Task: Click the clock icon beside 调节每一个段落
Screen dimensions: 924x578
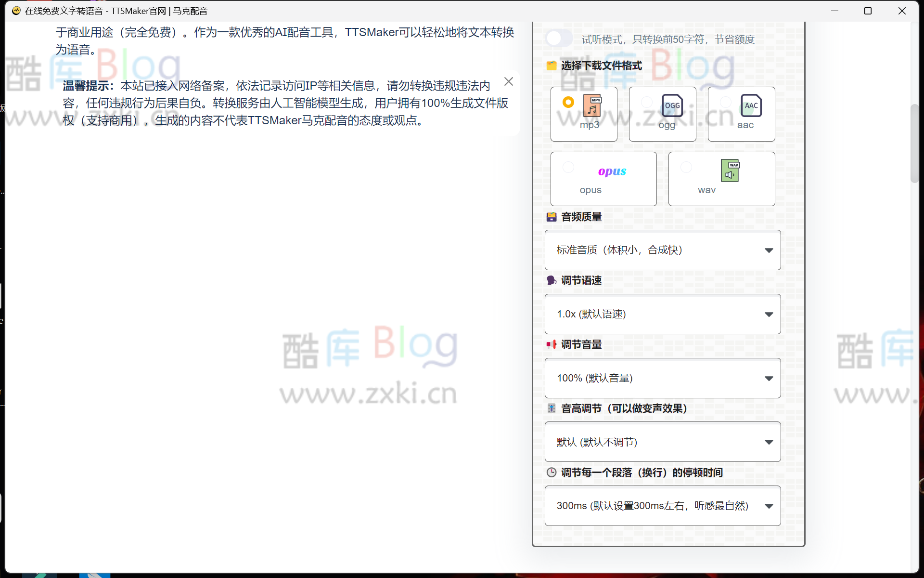Action: pyautogui.click(x=552, y=473)
